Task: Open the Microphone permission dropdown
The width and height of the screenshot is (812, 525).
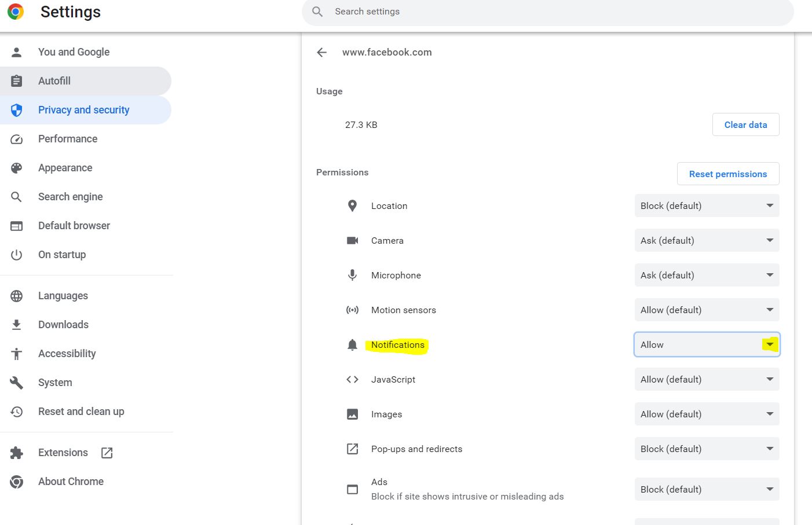Action: tap(707, 275)
